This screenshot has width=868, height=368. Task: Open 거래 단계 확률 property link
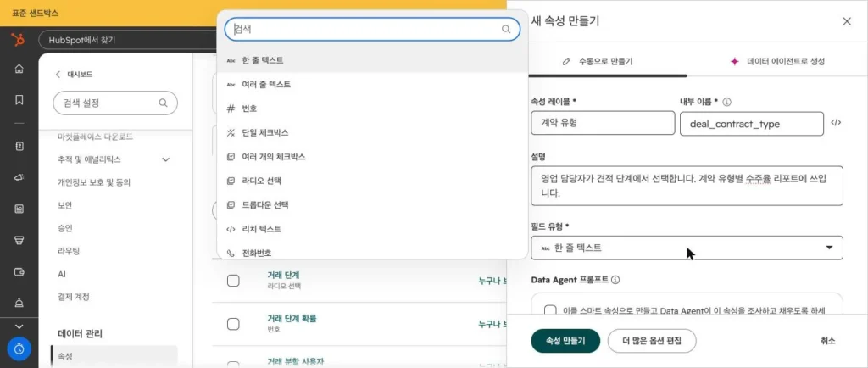click(x=292, y=318)
